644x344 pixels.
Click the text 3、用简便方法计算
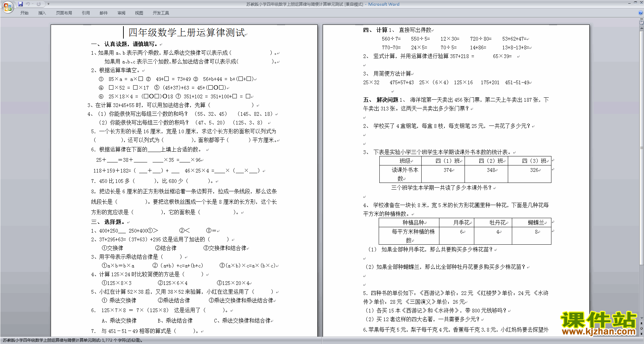pyautogui.click(x=387, y=73)
